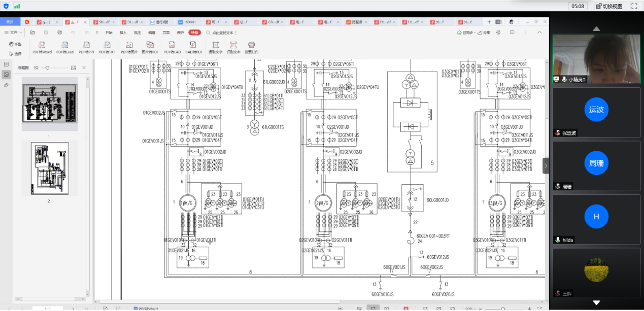Switch to the 选择 selection tool

pos(15,54)
